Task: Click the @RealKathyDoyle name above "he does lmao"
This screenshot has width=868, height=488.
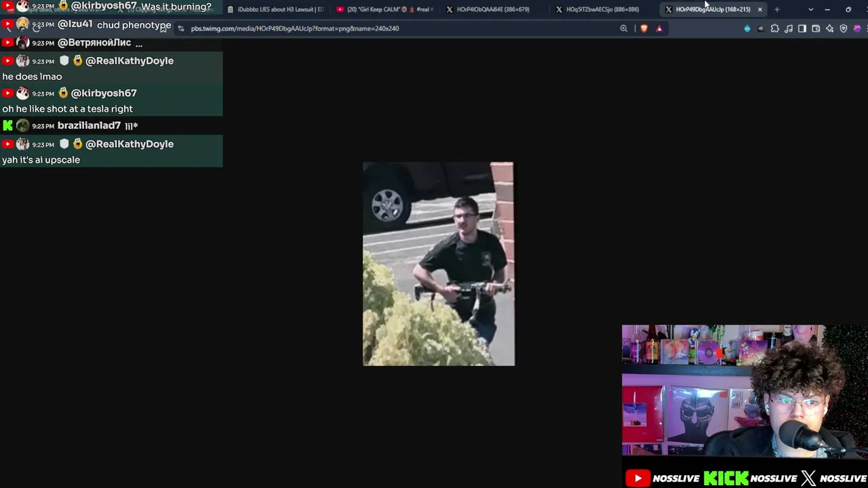Action: [130, 61]
